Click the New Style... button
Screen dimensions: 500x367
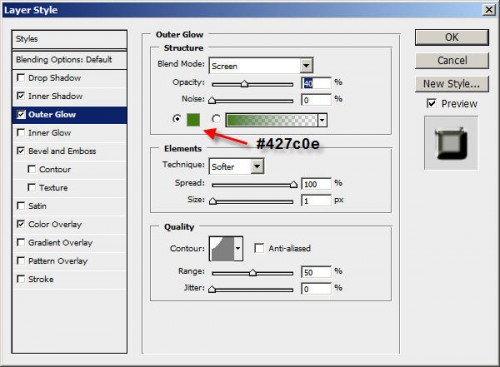point(452,84)
